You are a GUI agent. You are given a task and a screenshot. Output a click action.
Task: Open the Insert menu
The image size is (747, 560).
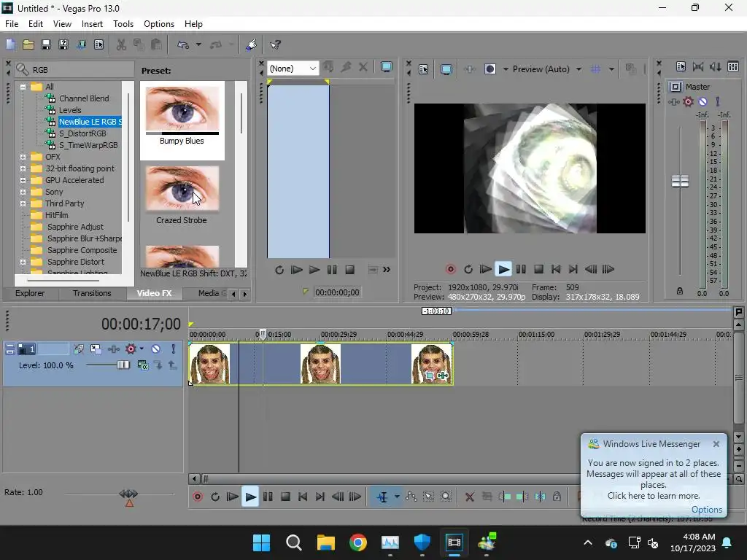tap(92, 24)
